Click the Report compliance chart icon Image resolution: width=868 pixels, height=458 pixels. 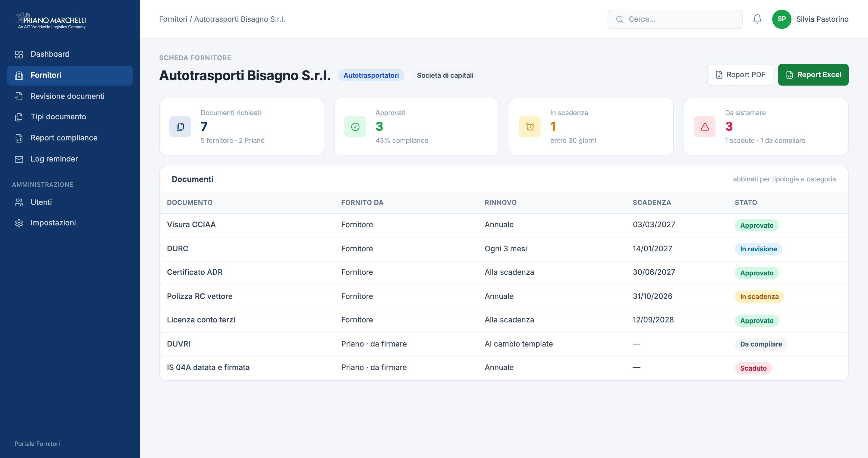tap(19, 138)
